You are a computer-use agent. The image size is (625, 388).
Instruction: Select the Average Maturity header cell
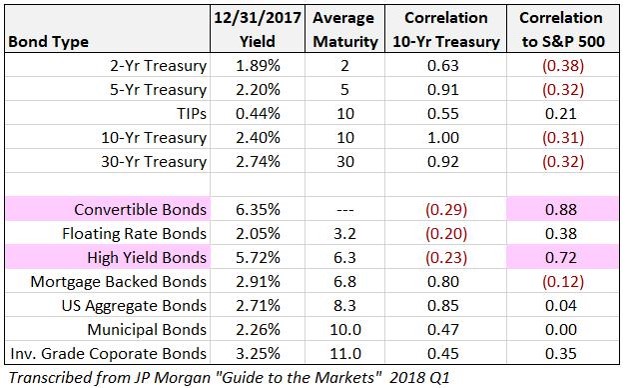345,29
